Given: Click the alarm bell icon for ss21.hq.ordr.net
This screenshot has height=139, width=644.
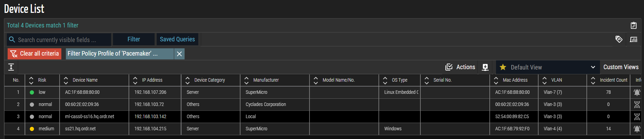Looking at the screenshot, I should point(637,129).
